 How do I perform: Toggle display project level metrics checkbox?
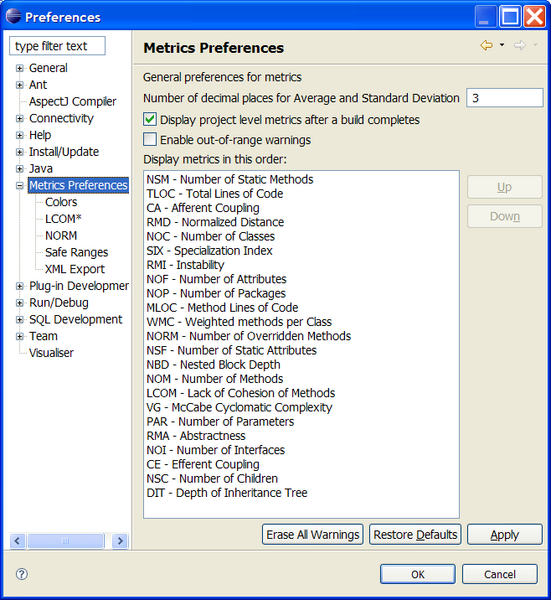click(150, 119)
